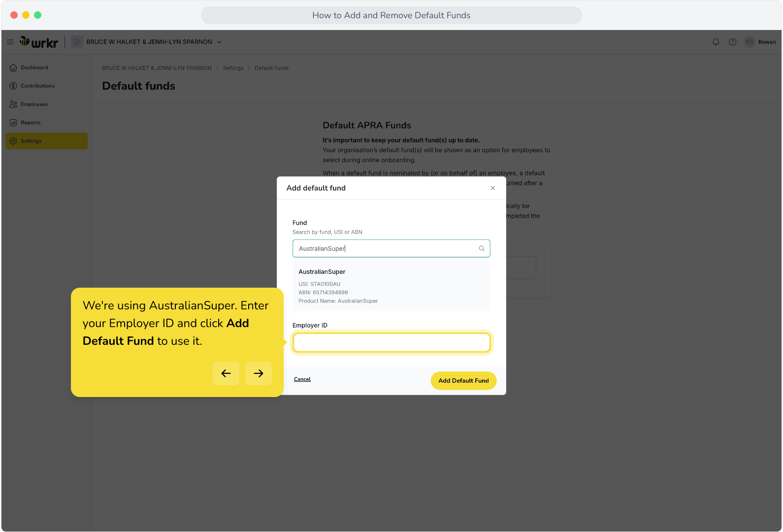Click Product Name: AustralianSuper text
The image size is (783, 532).
pyautogui.click(x=338, y=301)
